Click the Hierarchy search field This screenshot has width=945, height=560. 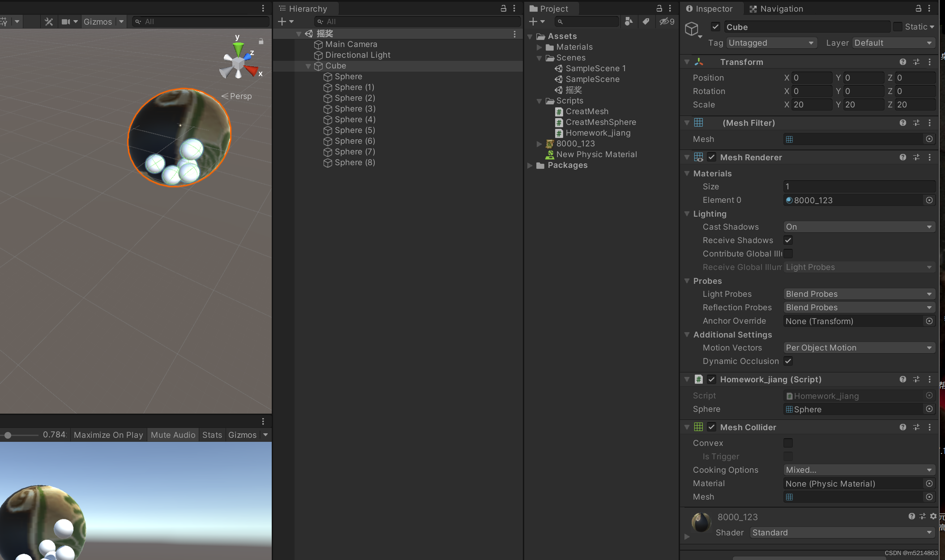coord(416,21)
